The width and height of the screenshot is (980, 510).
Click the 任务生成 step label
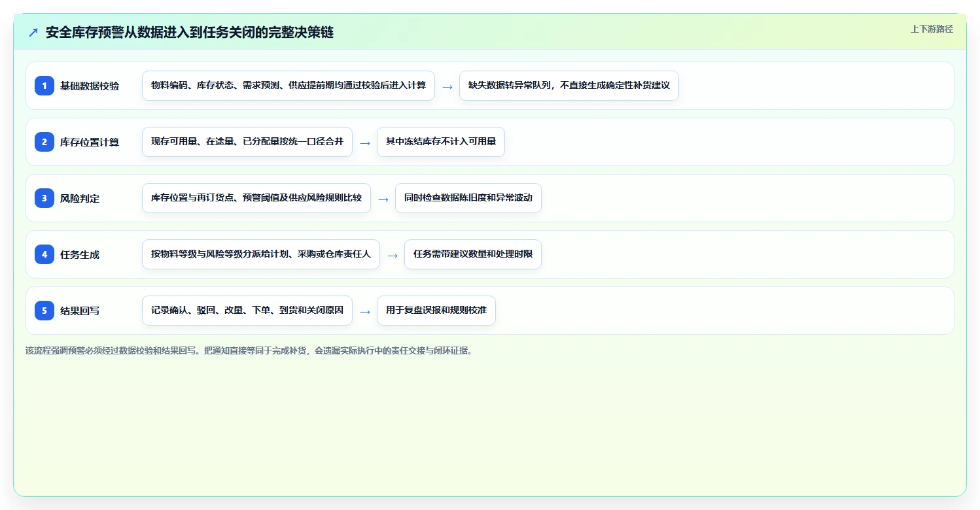pos(80,254)
